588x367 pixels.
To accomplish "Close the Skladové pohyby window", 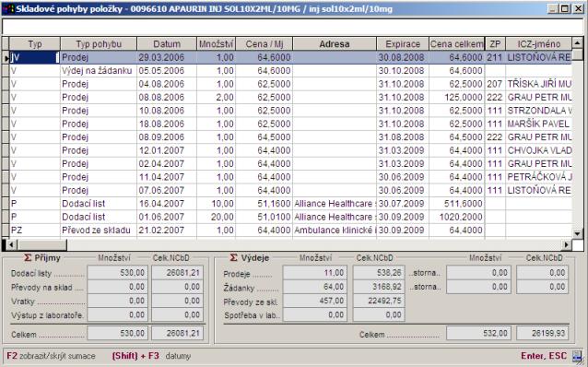I will point(578,8).
